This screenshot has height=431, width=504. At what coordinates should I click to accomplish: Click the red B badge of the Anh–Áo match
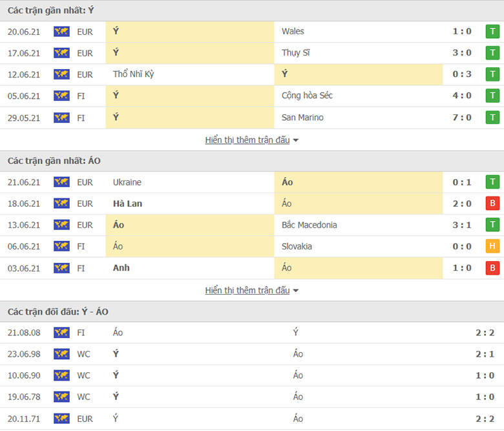[x=493, y=268]
